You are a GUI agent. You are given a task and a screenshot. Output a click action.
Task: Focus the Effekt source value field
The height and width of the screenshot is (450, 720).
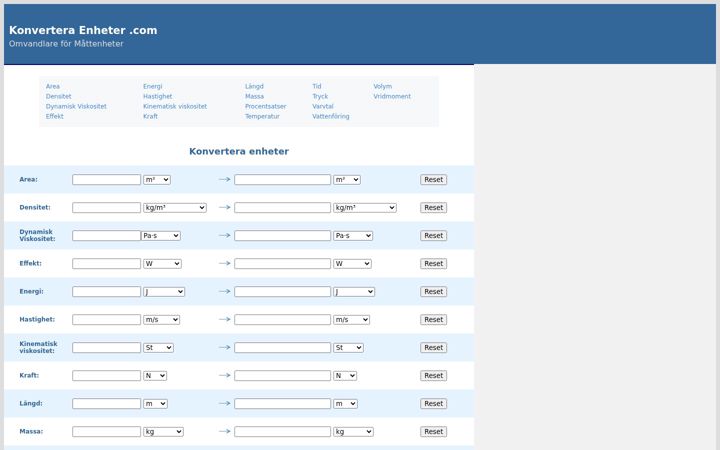pyautogui.click(x=107, y=264)
